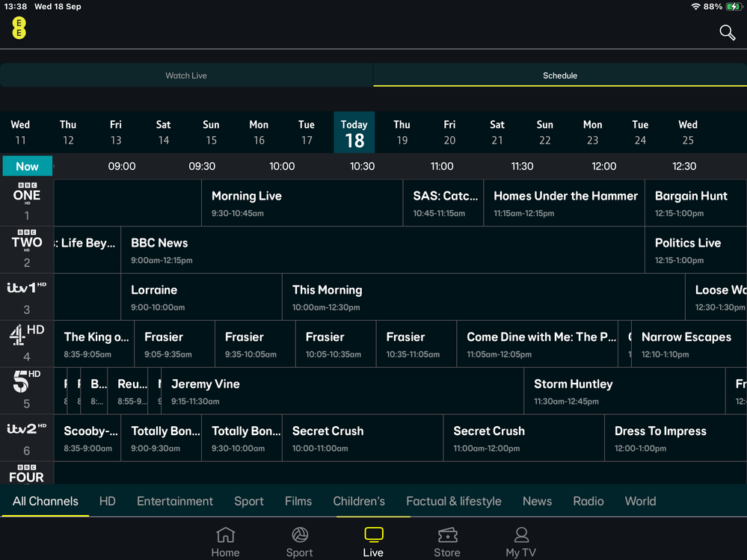Viewport: 747px width, 560px height.
Task: Open search with the magnifying glass icon
Action: tap(727, 32)
